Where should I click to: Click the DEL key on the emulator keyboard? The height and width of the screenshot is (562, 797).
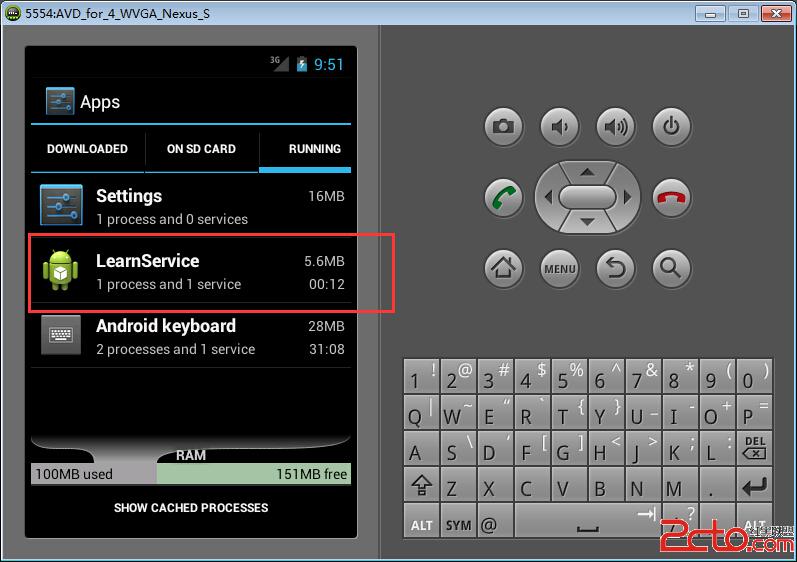(754, 448)
